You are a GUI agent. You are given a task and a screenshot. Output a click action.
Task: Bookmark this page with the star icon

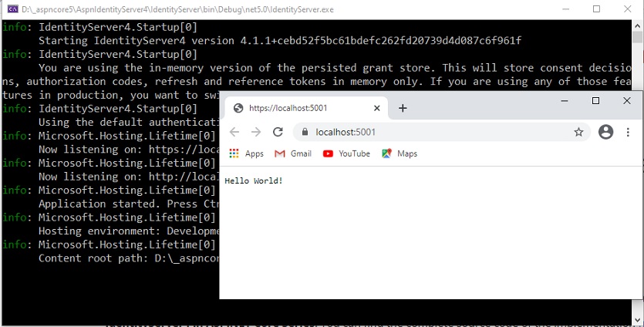coord(578,132)
